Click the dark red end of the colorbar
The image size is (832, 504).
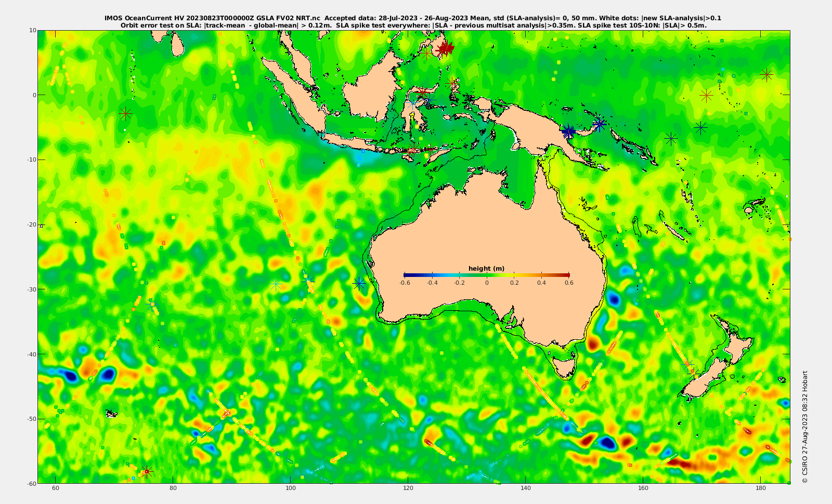click(566, 275)
